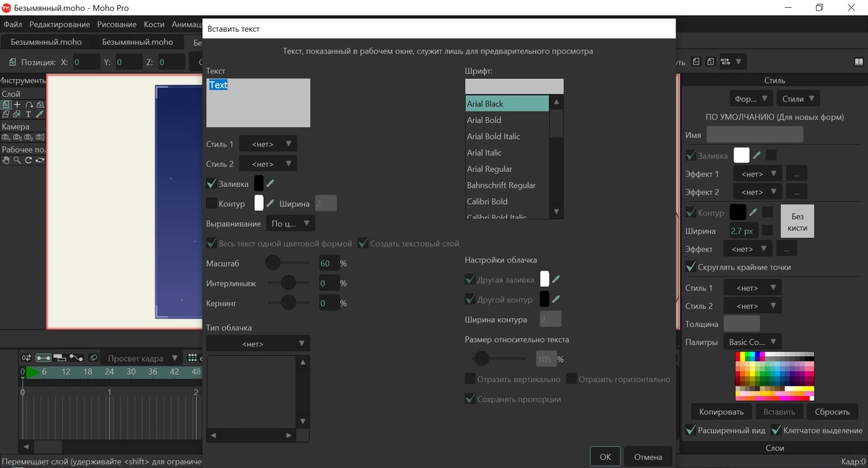Select the Text (T) tool in the layer tools
This screenshot has height=468, width=868.
[x=28, y=114]
